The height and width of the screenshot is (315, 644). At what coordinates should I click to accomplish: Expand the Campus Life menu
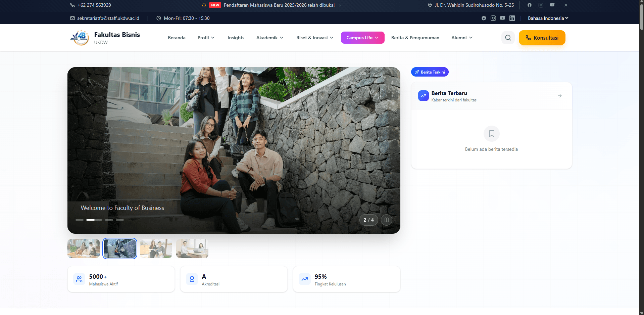(362, 38)
